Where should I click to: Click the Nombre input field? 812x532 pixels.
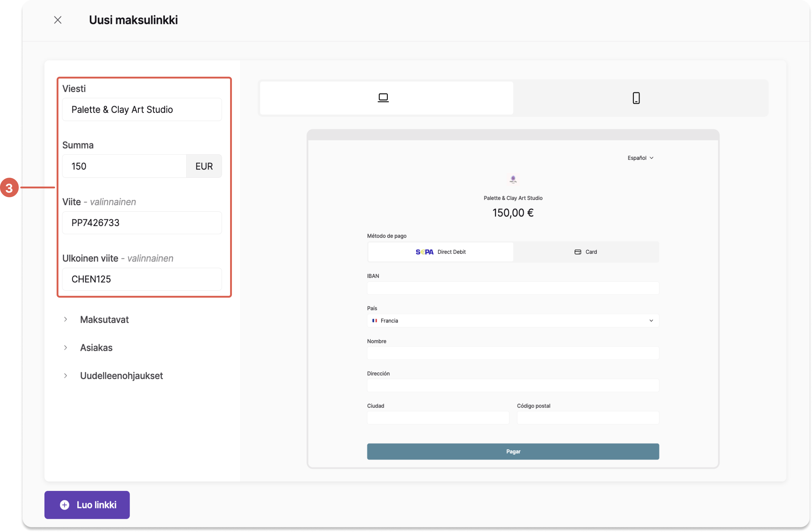tap(513, 353)
